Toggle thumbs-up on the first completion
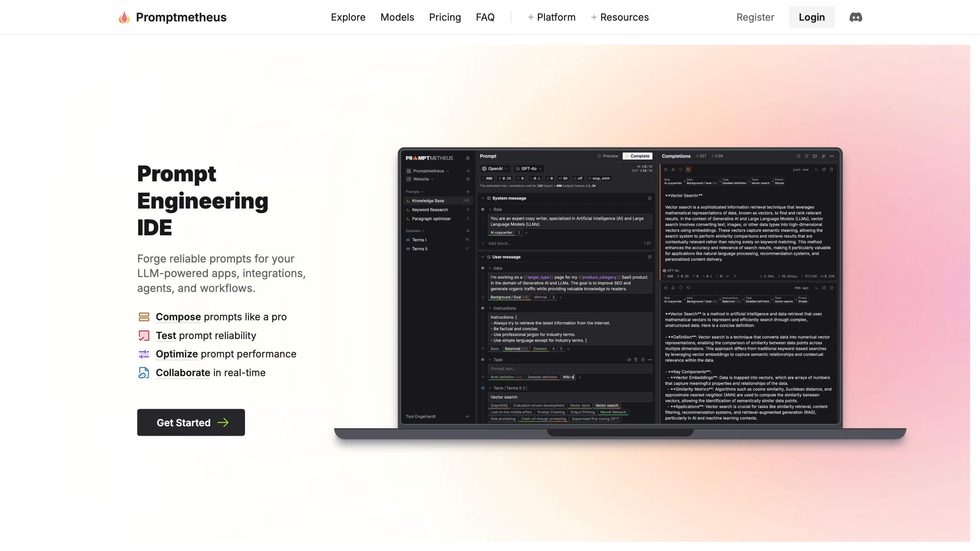 (x=673, y=170)
